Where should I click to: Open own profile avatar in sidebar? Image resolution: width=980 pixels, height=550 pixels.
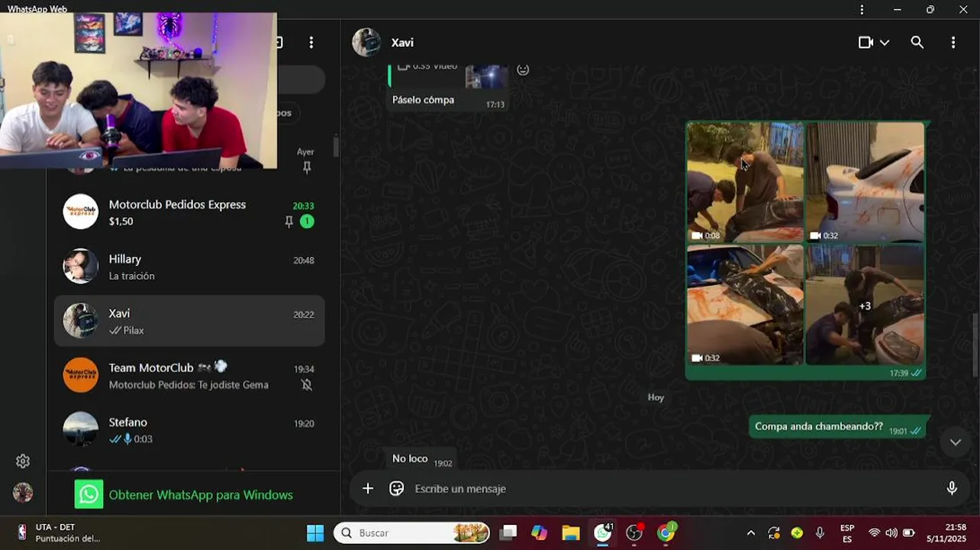[x=23, y=493]
